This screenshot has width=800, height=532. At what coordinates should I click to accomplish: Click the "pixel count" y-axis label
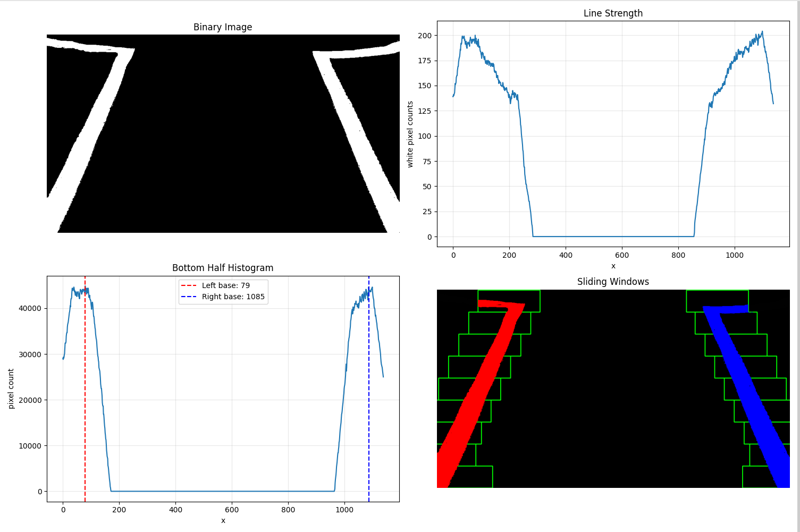click(11, 389)
